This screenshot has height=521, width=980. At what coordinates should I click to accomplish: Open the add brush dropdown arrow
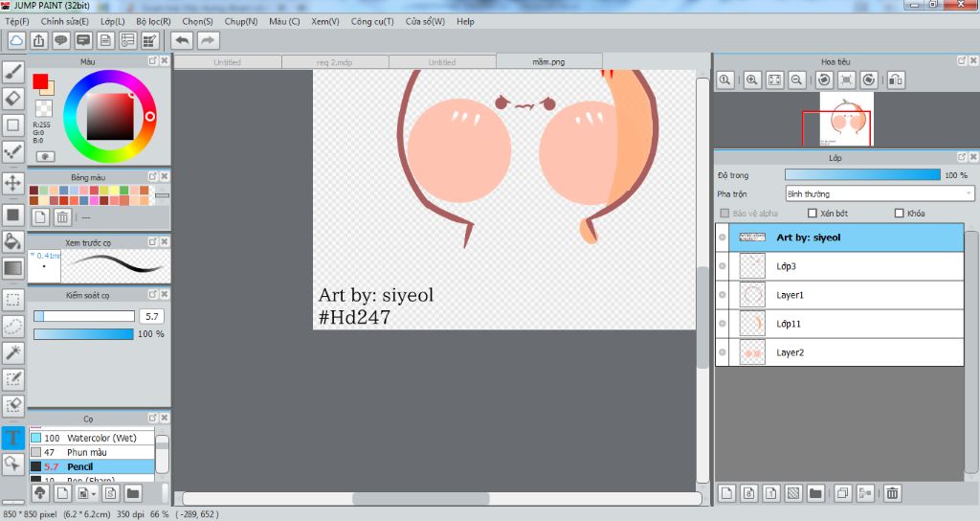(93, 493)
